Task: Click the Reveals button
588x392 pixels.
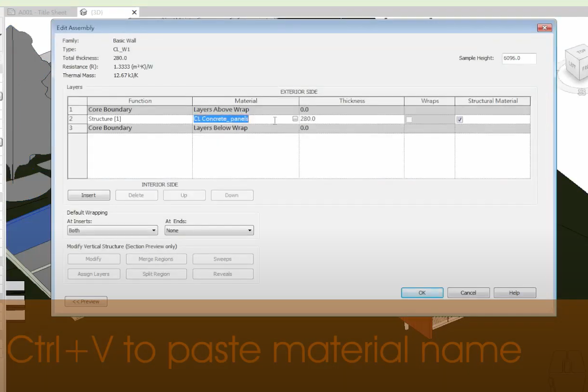Action: [223, 274]
